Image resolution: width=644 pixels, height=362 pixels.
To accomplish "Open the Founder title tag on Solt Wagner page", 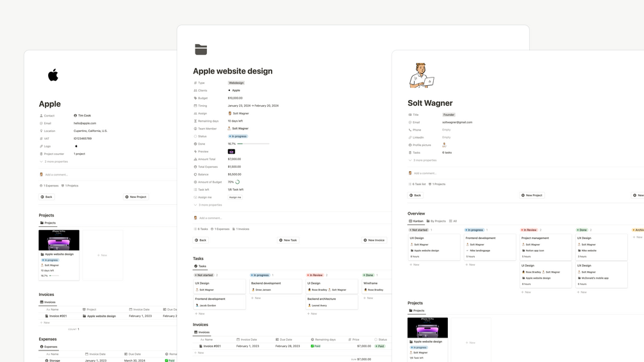I will (x=449, y=115).
